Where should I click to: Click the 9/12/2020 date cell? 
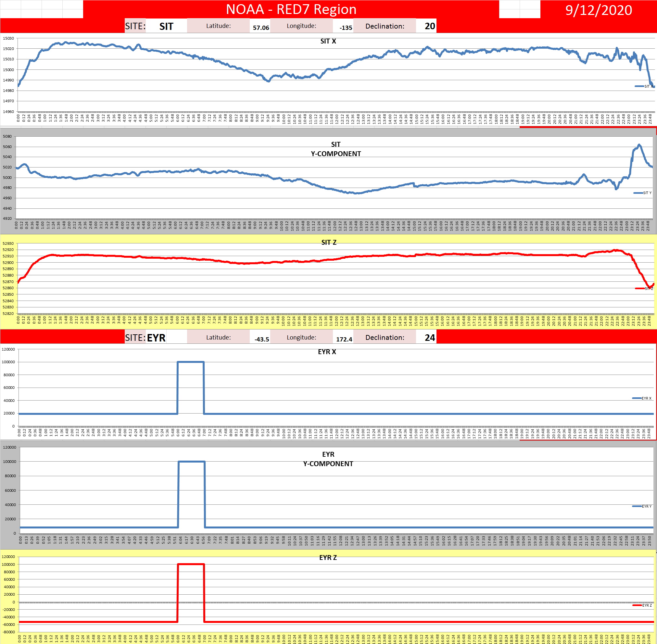[x=598, y=10]
